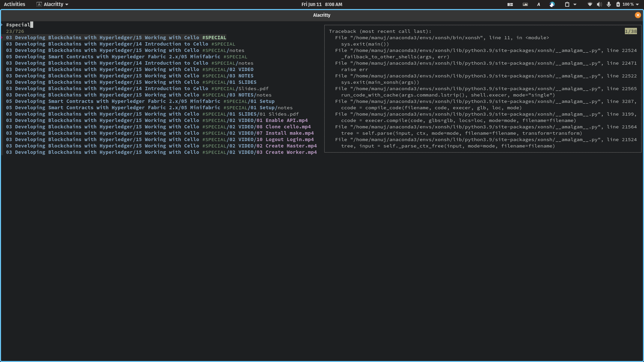Select highlighted '15 Working with Cello #SPECIAL' entry
Viewport: 644px width, 362px height.
116,38
